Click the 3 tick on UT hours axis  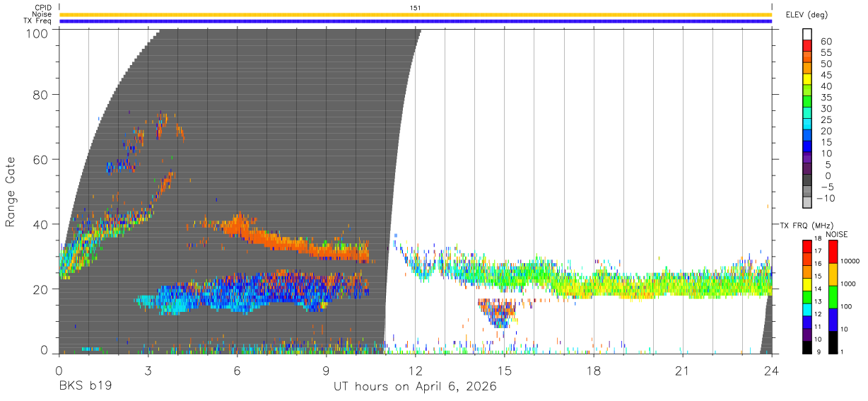pos(148,371)
